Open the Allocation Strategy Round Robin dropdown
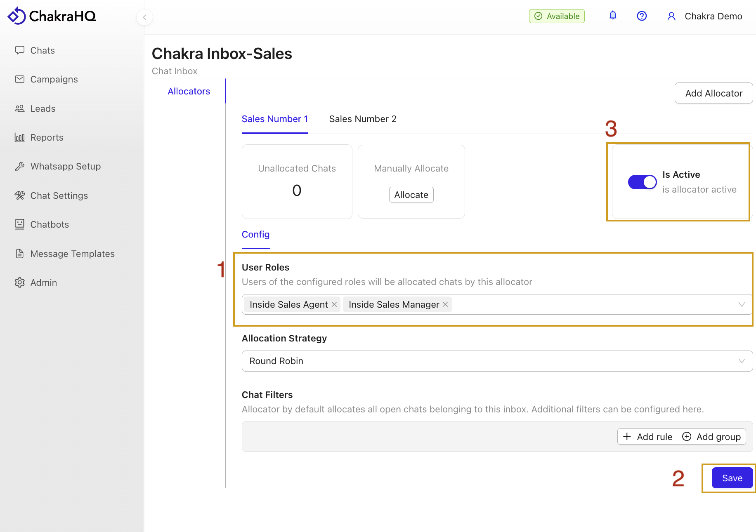Image resolution: width=756 pixels, height=532 pixels. tap(497, 361)
